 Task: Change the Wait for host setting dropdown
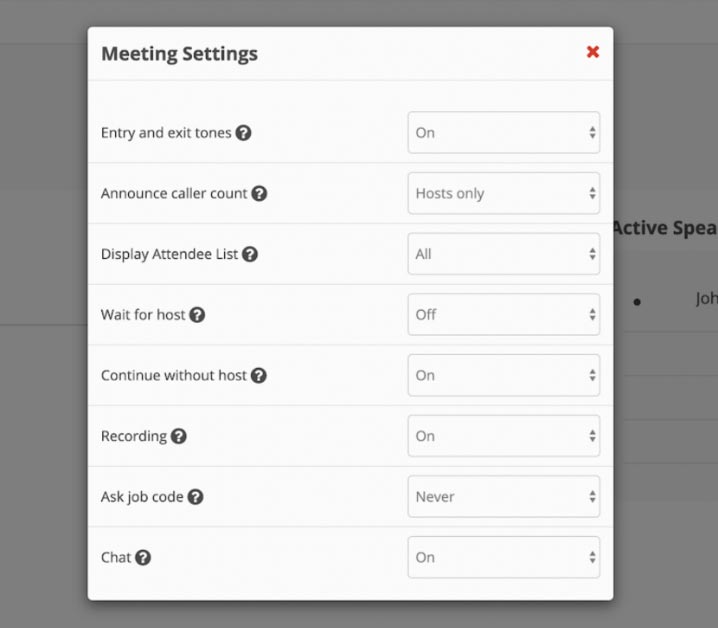[x=503, y=315]
